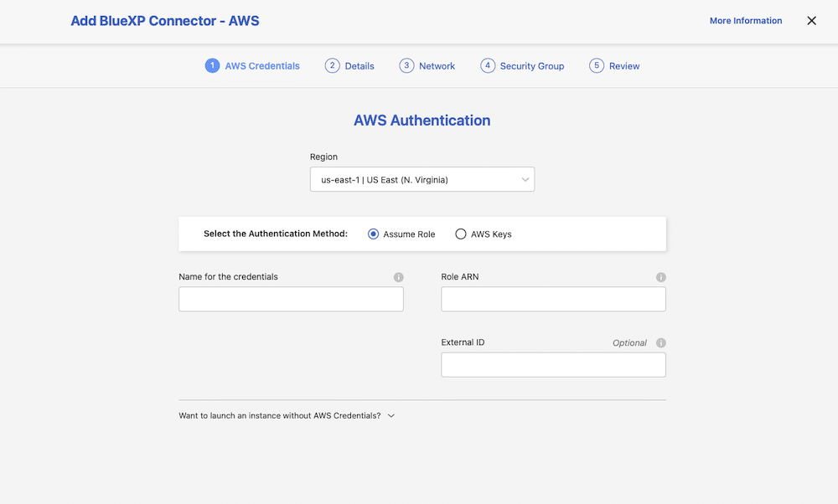Click info icon beside Name for the credentials

[399, 277]
